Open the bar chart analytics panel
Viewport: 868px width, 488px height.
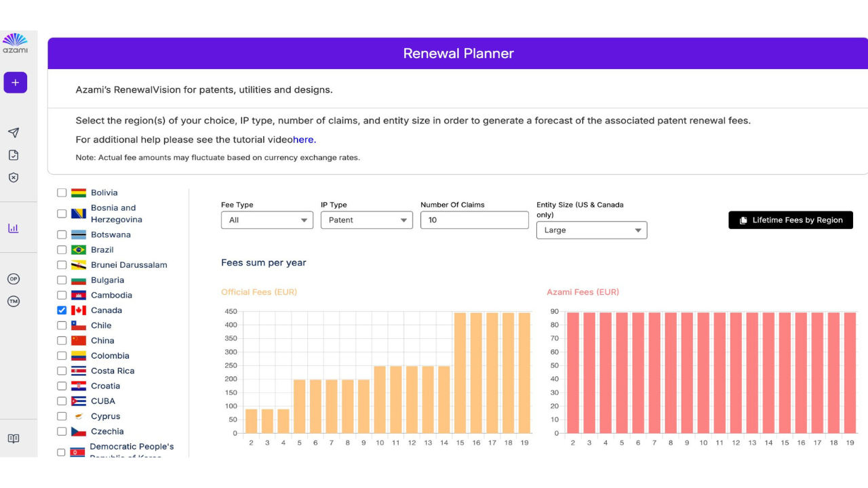(13, 228)
